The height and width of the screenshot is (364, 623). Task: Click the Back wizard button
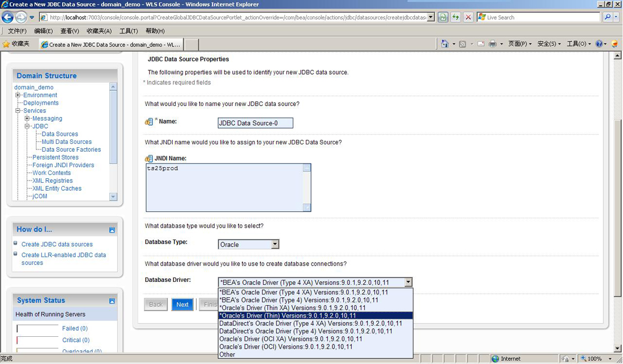pyautogui.click(x=156, y=305)
